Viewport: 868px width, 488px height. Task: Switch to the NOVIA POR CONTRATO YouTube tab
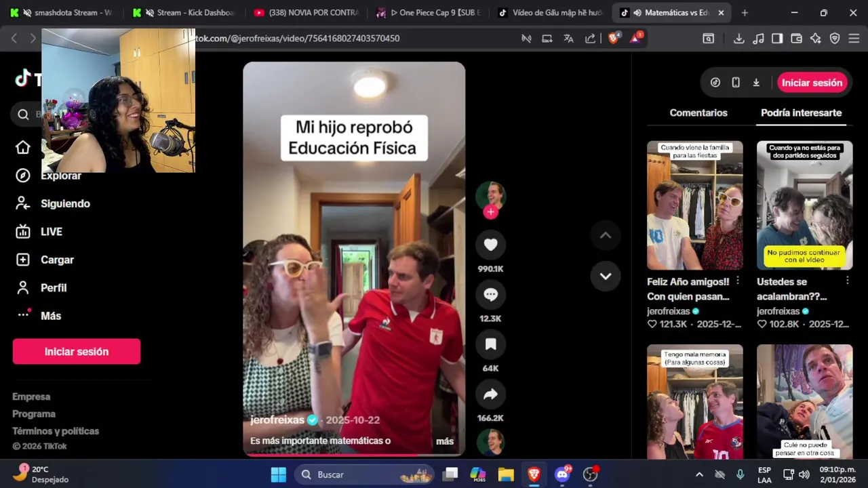coord(307,13)
